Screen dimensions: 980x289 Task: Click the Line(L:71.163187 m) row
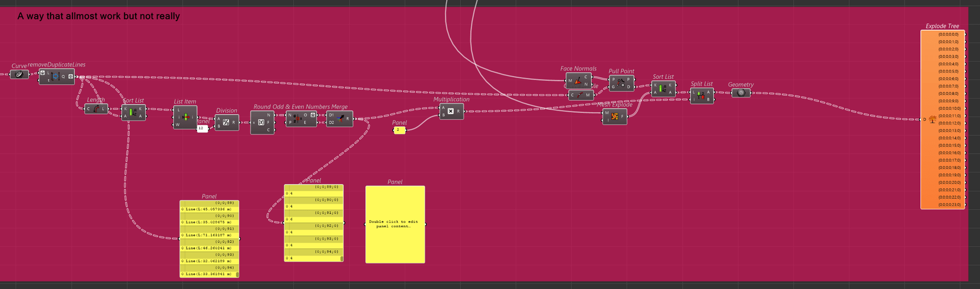click(209, 235)
